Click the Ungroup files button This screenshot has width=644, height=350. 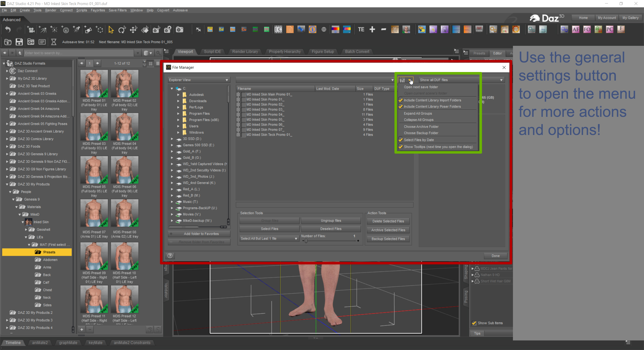[x=331, y=221]
